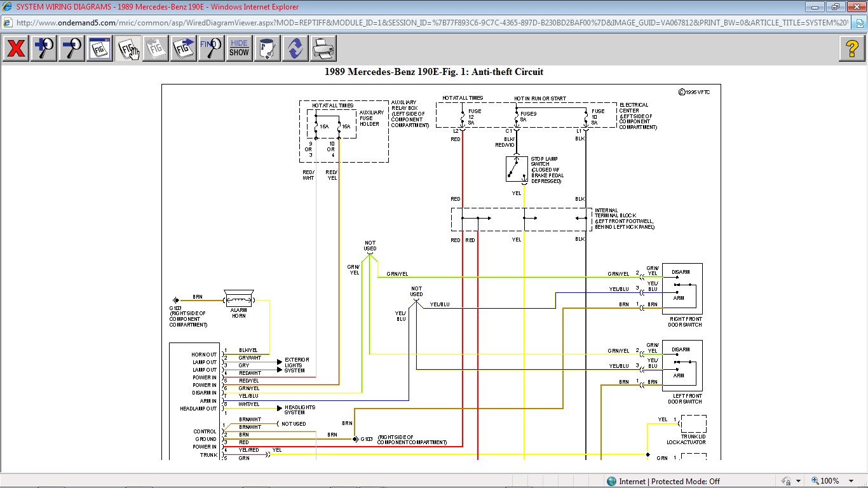Click the Internet Explorer icon in title bar
The width and height of the screenshot is (868, 488).
(x=8, y=7)
